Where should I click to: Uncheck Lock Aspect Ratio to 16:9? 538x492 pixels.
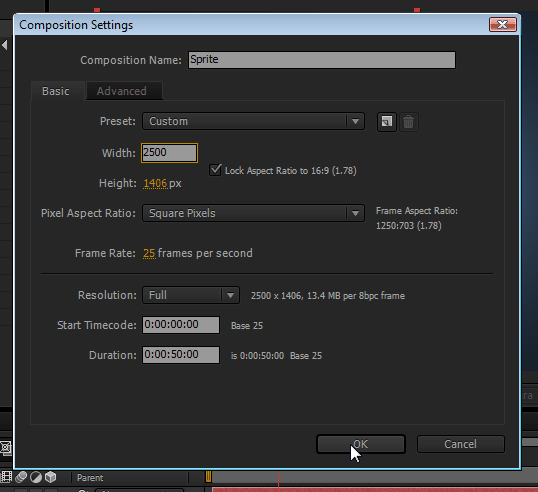point(215,170)
